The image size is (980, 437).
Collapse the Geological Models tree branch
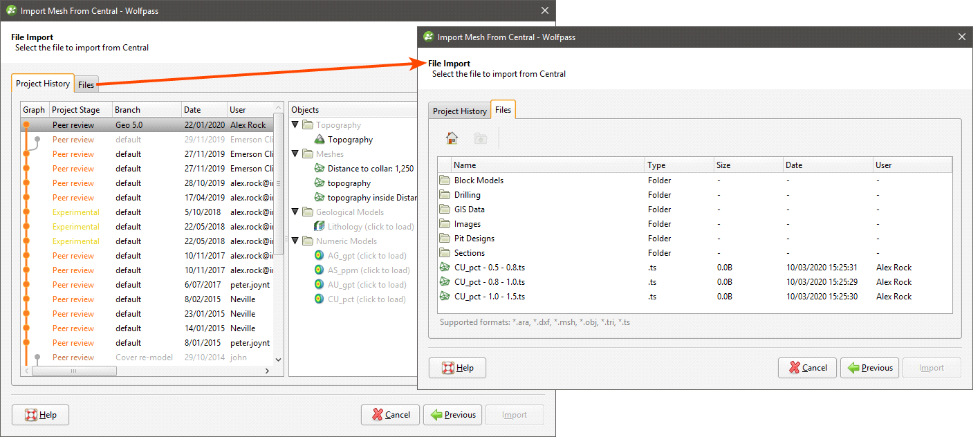294,212
